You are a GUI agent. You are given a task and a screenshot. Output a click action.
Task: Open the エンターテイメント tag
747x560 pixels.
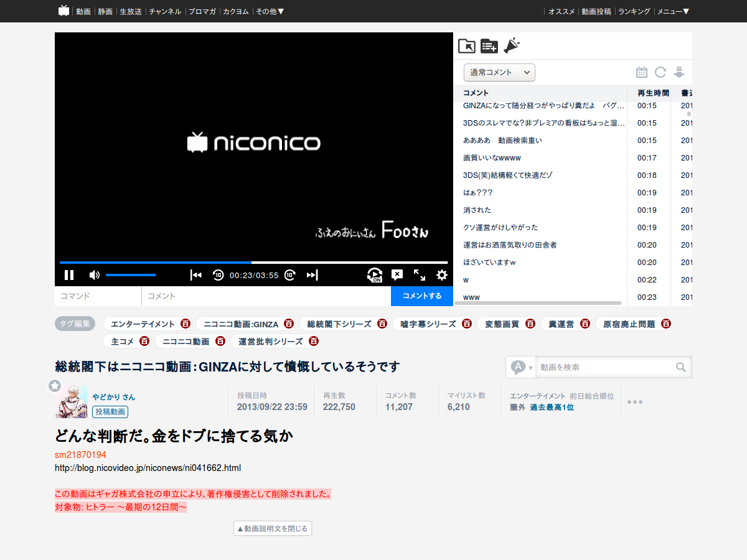pos(143,324)
